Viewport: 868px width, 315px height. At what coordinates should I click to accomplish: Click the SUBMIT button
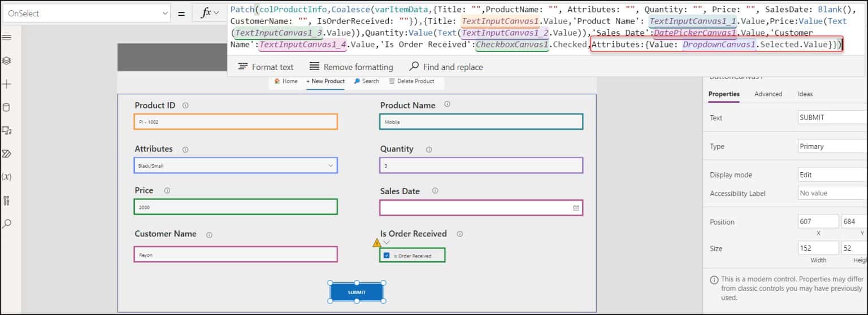coord(357,292)
